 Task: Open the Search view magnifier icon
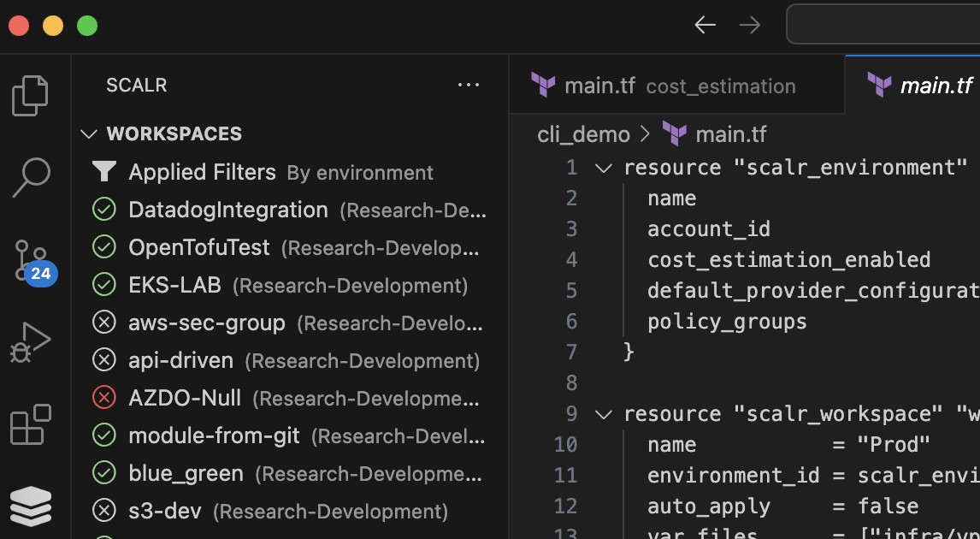point(30,178)
